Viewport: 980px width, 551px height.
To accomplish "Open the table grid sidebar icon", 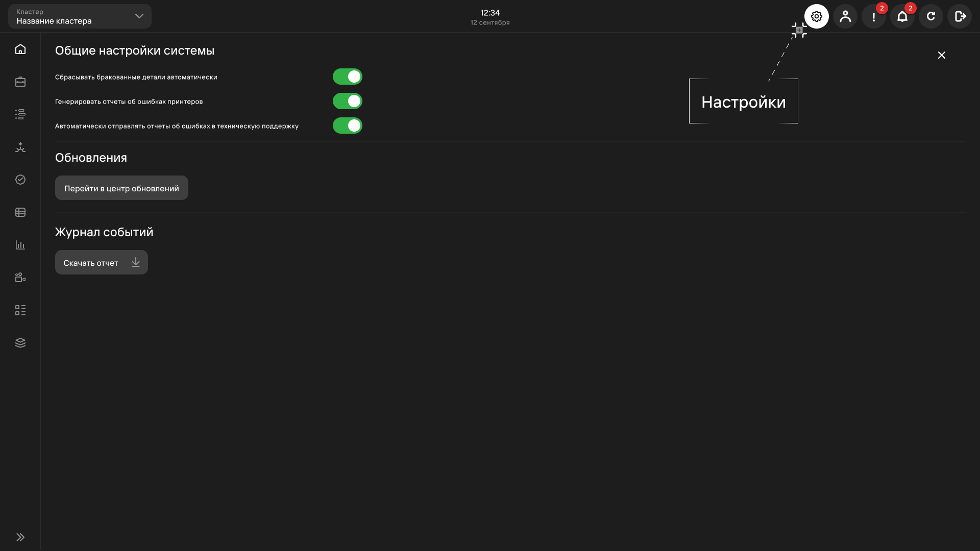I will click(x=20, y=212).
